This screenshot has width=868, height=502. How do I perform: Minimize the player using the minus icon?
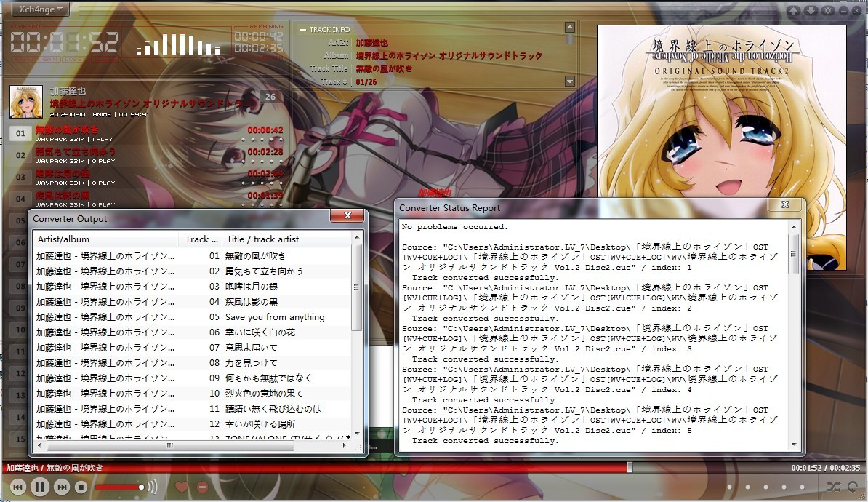pos(843,10)
